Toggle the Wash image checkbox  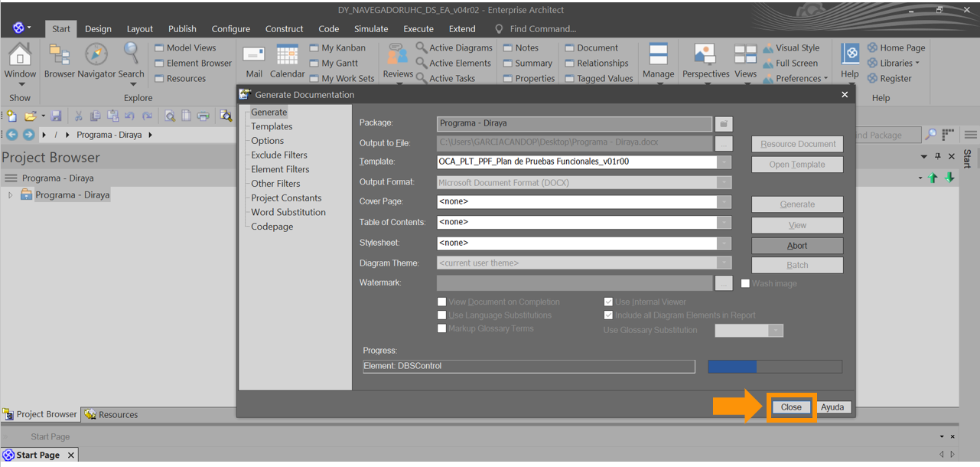tap(745, 283)
